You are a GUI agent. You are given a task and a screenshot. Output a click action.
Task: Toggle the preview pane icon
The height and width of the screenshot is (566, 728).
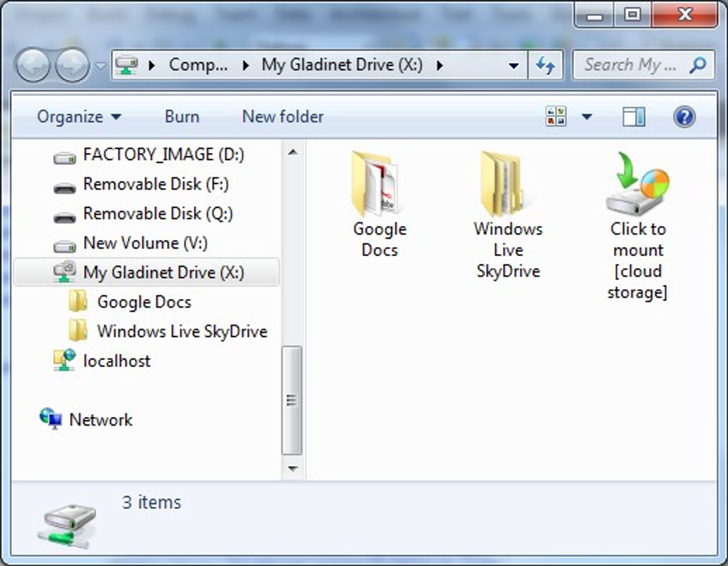pos(634,117)
